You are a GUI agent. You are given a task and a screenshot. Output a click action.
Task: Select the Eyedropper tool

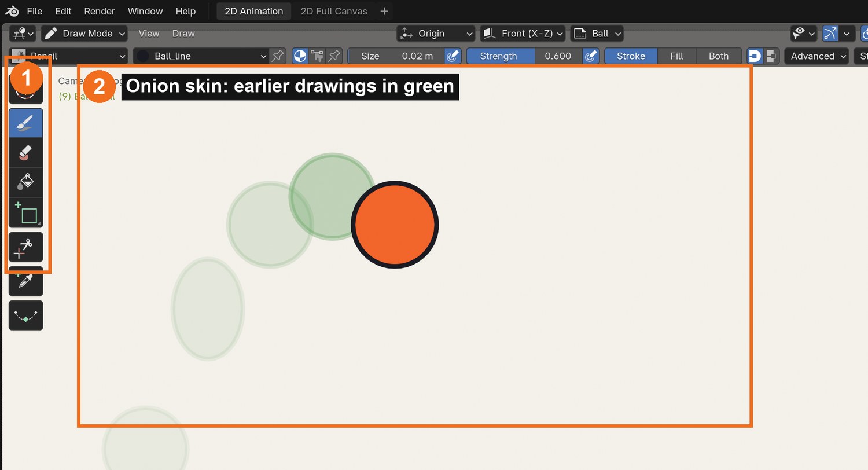click(x=26, y=281)
